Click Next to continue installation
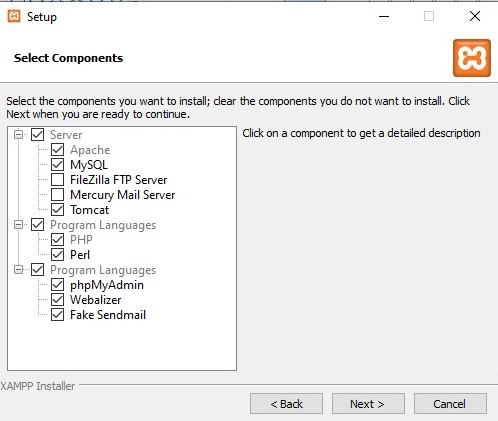This screenshot has width=498, height=421. (x=368, y=404)
